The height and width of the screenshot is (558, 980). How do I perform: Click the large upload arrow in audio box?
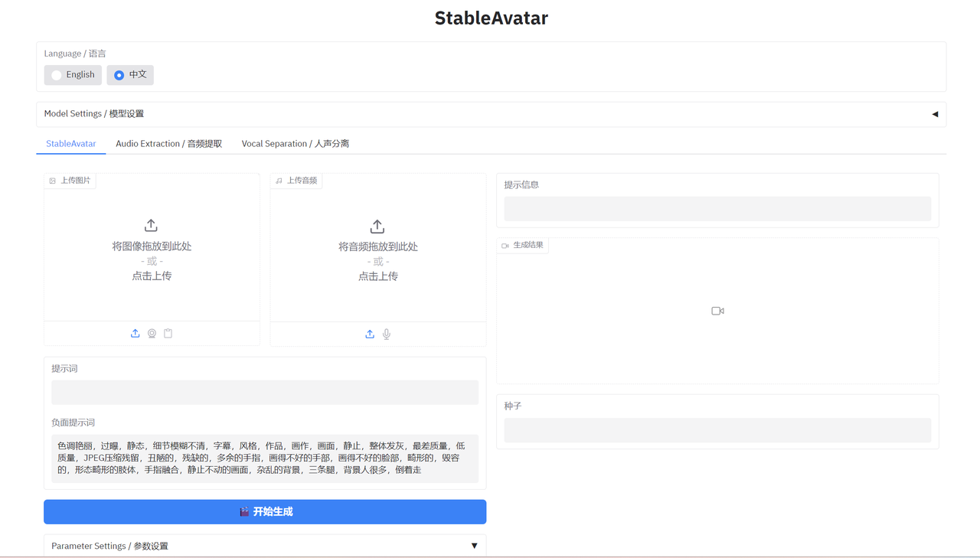(x=377, y=227)
